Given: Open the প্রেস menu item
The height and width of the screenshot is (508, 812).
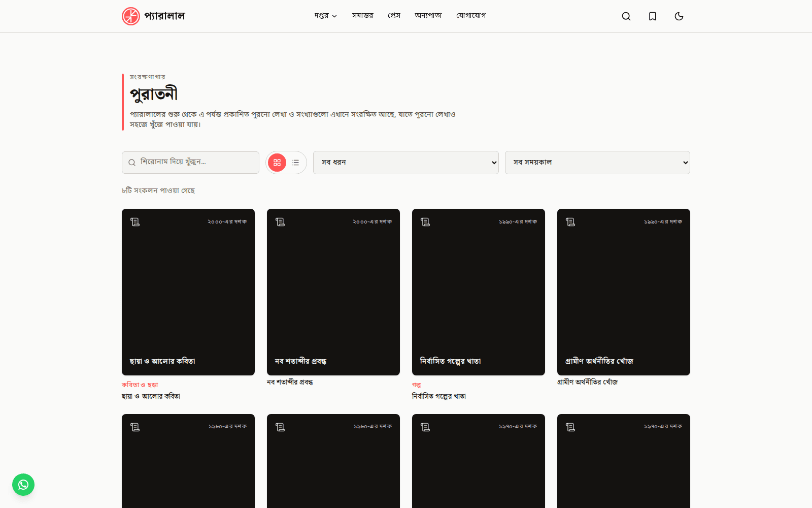Looking at the screenshot, I should pos(394,16).
